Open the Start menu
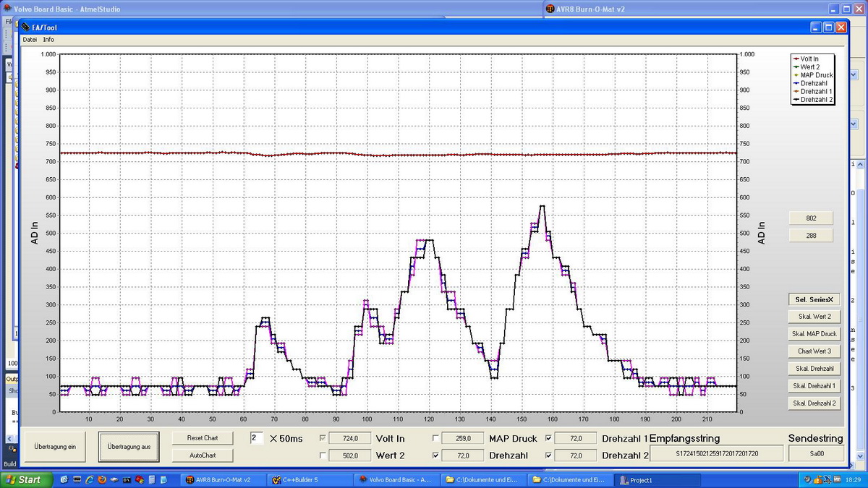This screenshot has width=868, height=488. 27,479
